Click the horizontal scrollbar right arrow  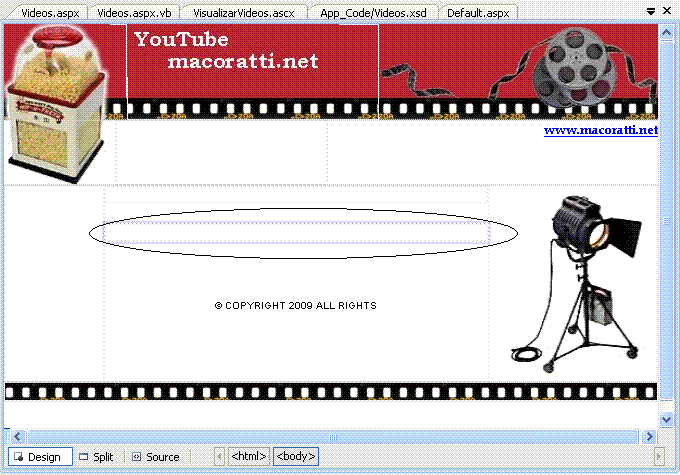[649, 436]
